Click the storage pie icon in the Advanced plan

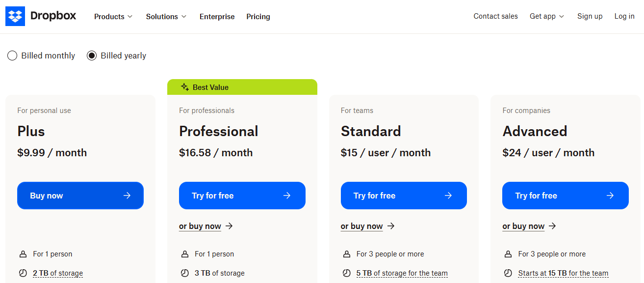tap(508, 273)
